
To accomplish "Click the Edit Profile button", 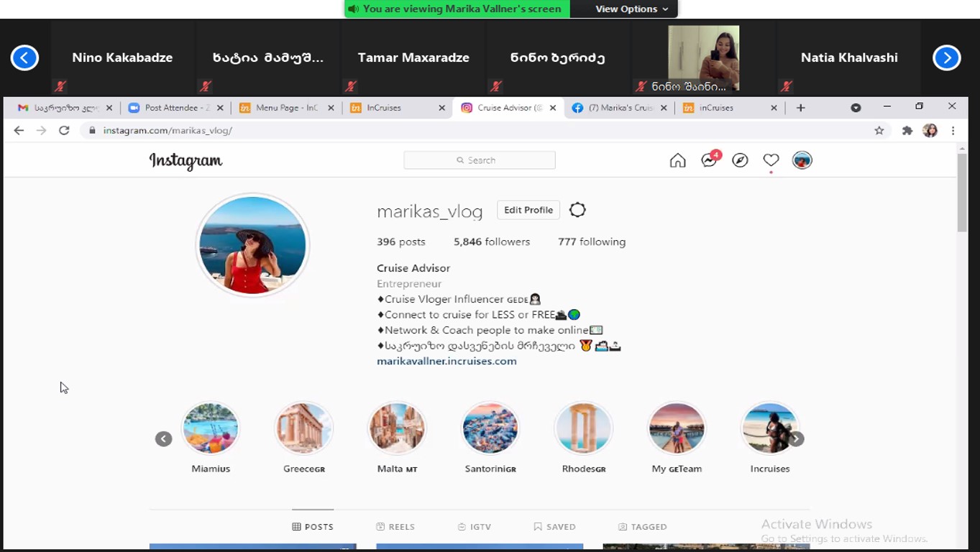I will [x=528, y=210].
